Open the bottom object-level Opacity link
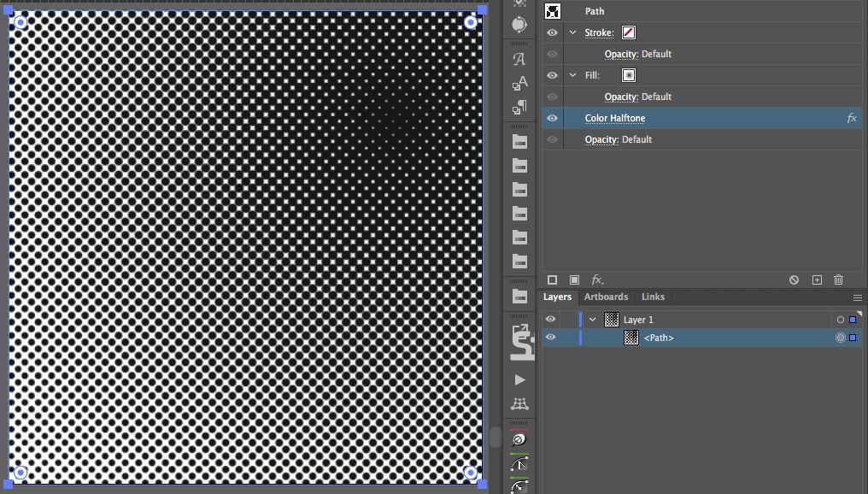 [601, 139]
